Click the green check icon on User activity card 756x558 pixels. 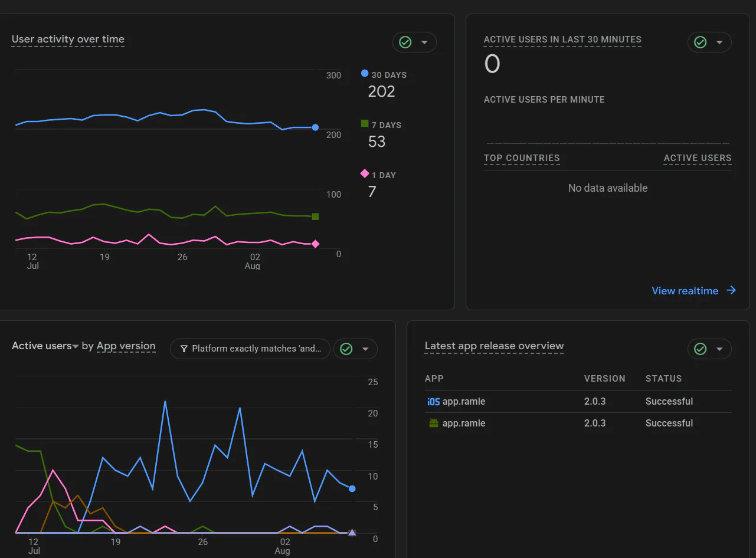pyautogui.click(x=405, y=42)
